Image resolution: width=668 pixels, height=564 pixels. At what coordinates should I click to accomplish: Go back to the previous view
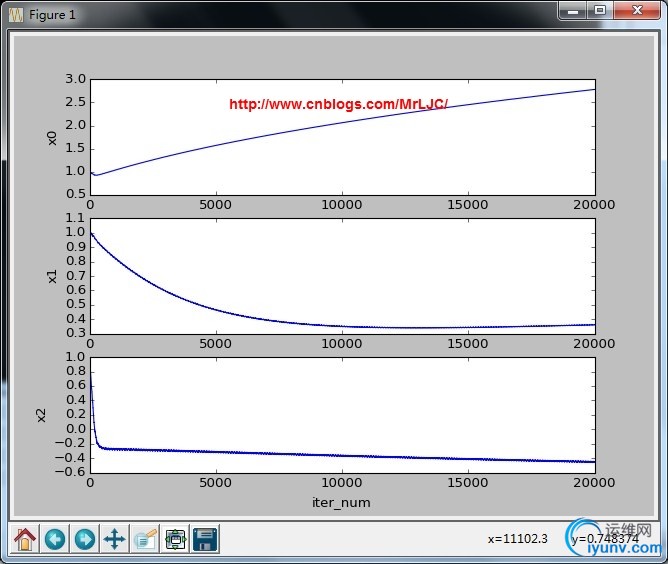(55, 539)
